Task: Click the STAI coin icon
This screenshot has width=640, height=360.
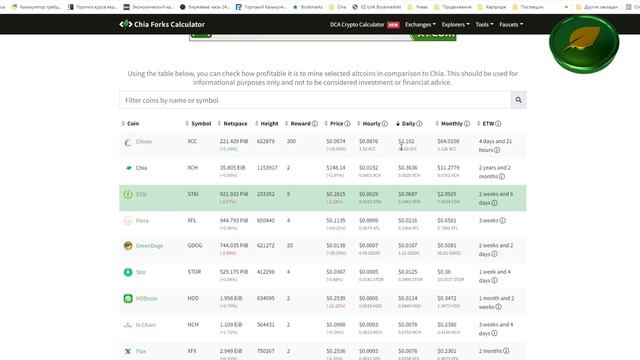Action: 128,194
